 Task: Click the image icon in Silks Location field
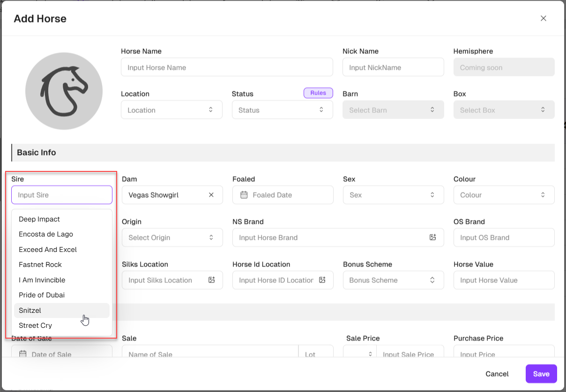point(212,280)
